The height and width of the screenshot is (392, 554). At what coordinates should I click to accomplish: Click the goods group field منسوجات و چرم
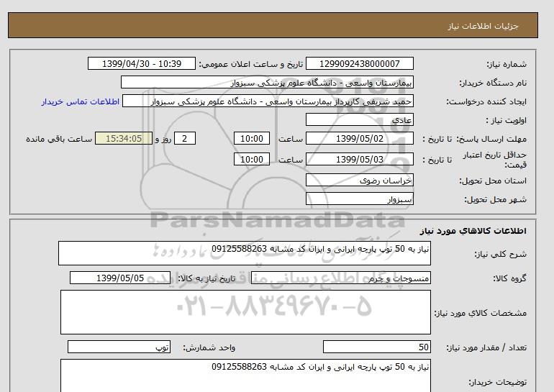pos(340,278)
